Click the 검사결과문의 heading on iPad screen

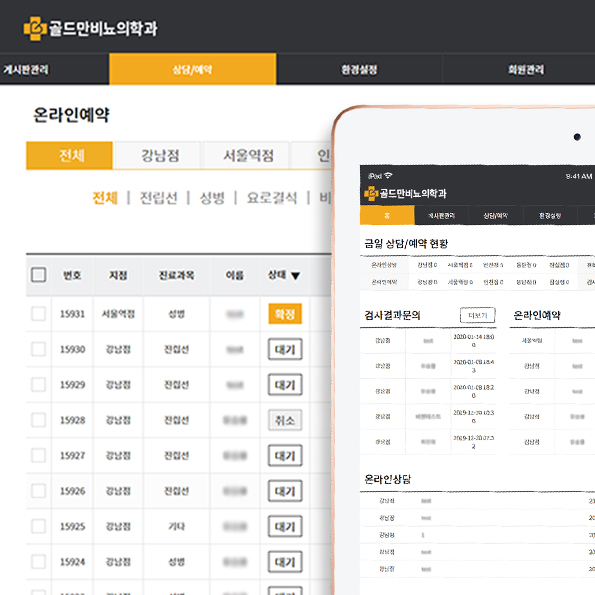tap(392, 315)
